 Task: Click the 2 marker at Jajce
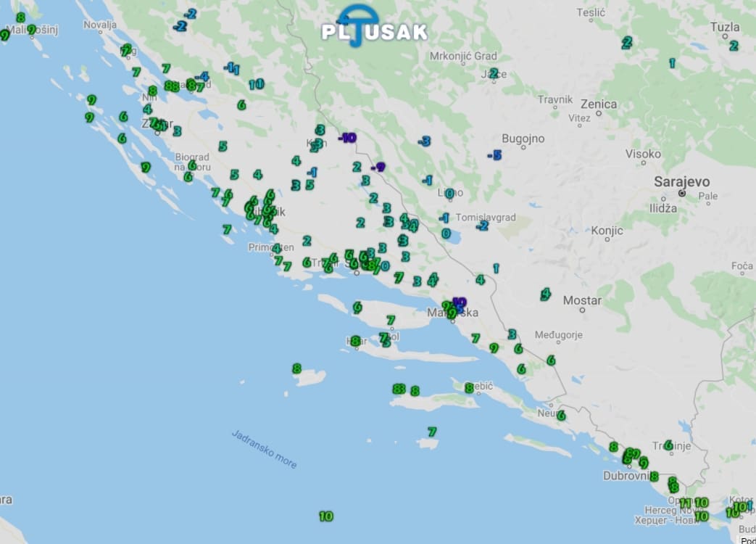point(494,73)
